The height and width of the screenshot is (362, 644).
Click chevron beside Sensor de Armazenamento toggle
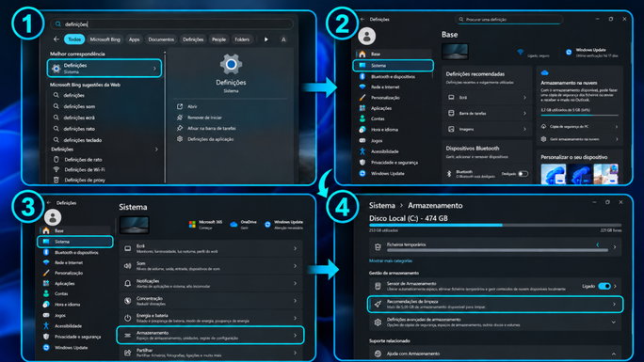pos(615,286)
